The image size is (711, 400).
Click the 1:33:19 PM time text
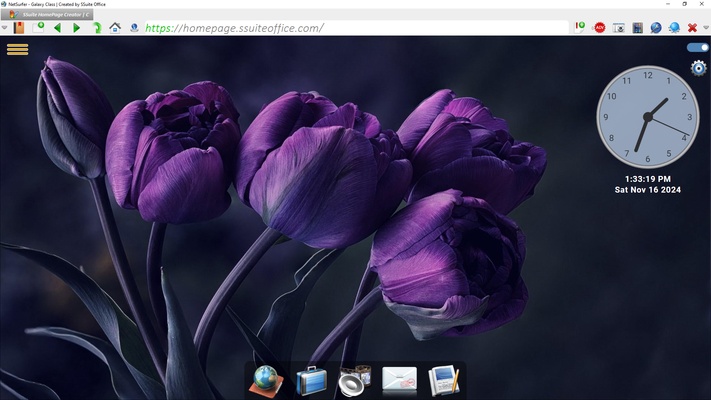(648, 179)
